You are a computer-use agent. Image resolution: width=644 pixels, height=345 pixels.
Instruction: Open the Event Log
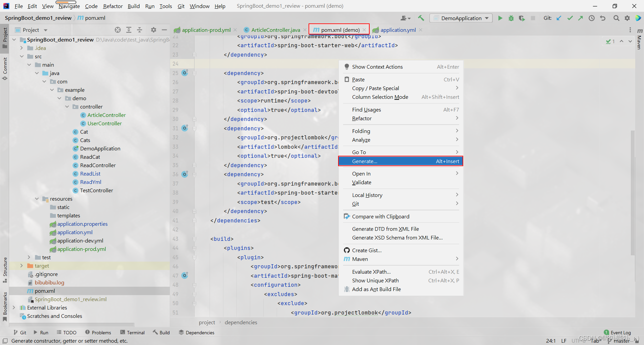point(617,332)
